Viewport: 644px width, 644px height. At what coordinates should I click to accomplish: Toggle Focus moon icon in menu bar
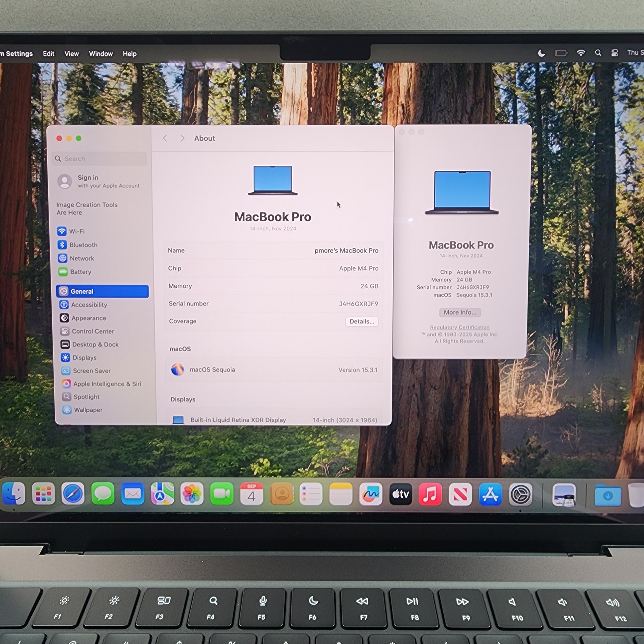542,53
